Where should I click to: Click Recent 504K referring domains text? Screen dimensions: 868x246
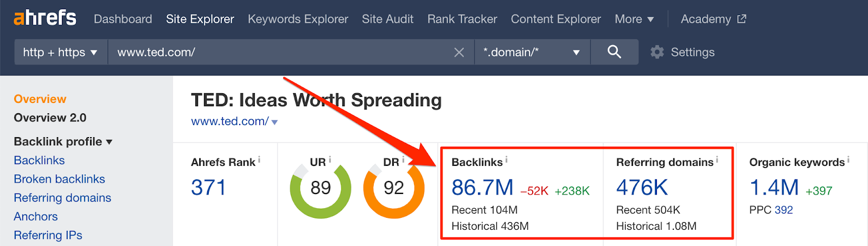[648, 210]
